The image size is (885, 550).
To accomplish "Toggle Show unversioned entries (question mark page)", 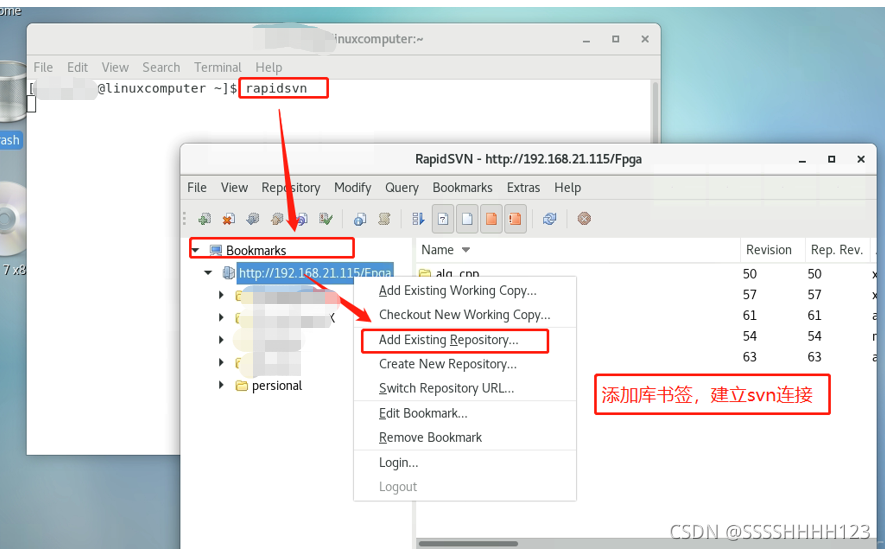I will point(443,219).
